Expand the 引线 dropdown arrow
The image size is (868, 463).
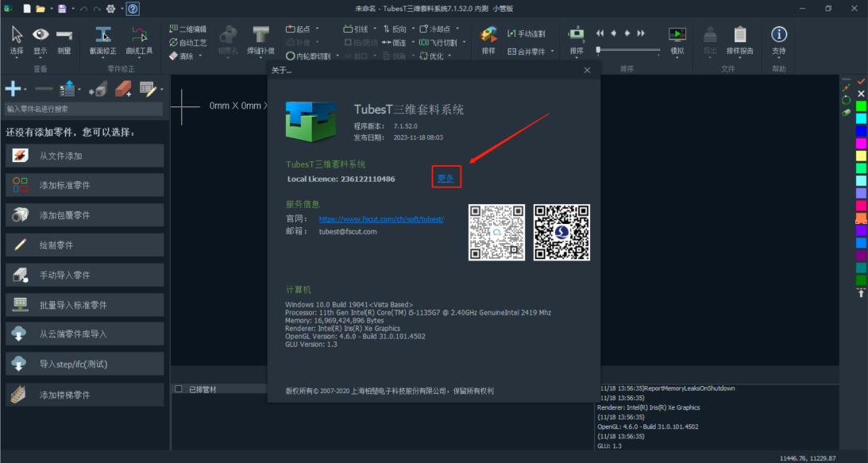click(375, 29)
